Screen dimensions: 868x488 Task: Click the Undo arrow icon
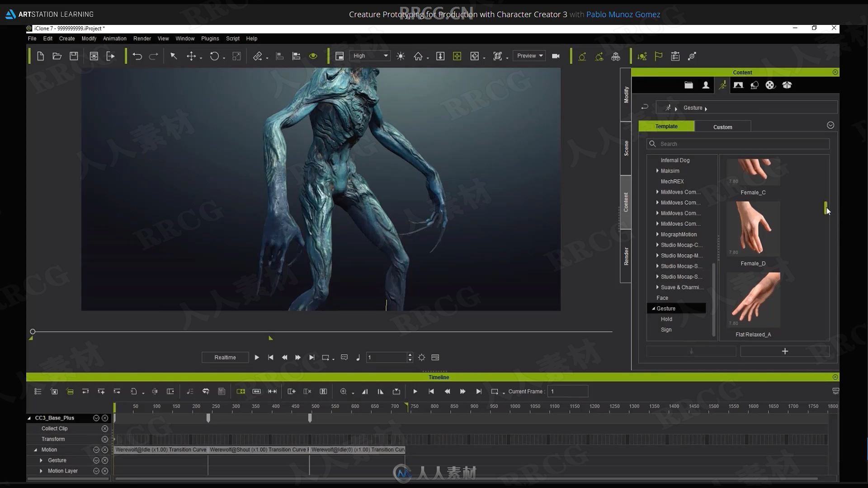(x=137, y=56)
